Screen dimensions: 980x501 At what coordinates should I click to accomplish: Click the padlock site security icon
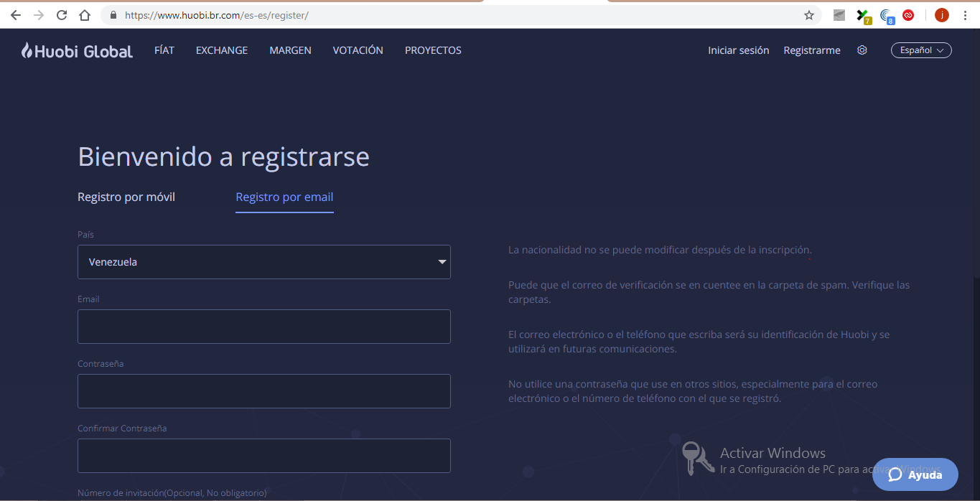pos(113,15)
